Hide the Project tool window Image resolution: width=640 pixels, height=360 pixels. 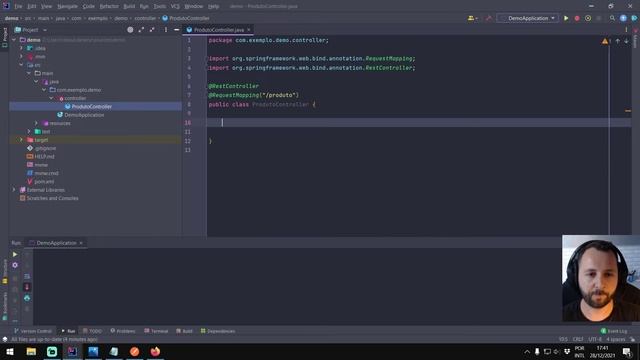[x=176, y=30]
